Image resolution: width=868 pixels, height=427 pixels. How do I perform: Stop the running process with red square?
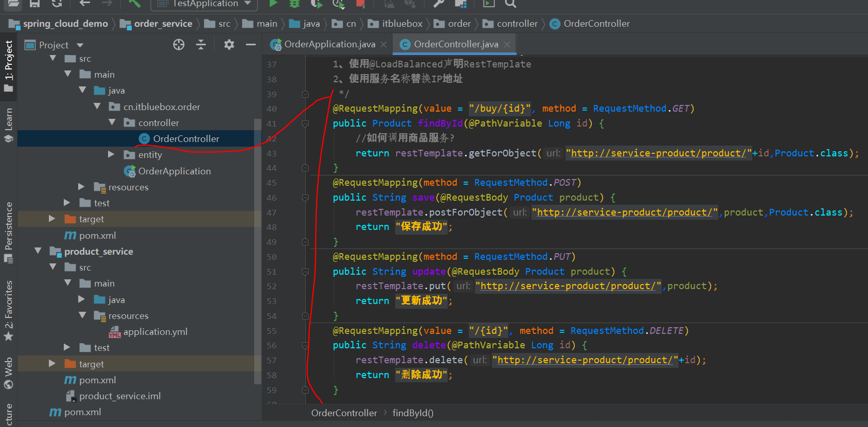(x=360, y=4)
